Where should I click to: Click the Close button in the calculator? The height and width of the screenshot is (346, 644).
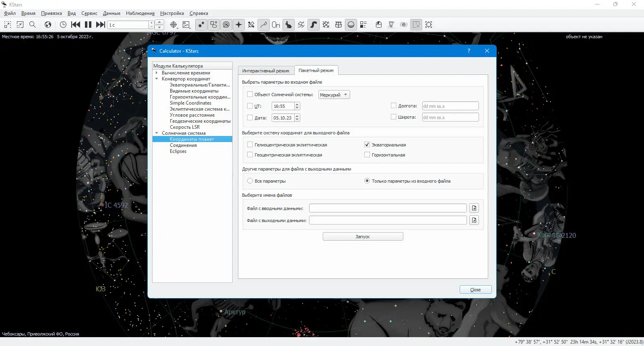(475, 290)
